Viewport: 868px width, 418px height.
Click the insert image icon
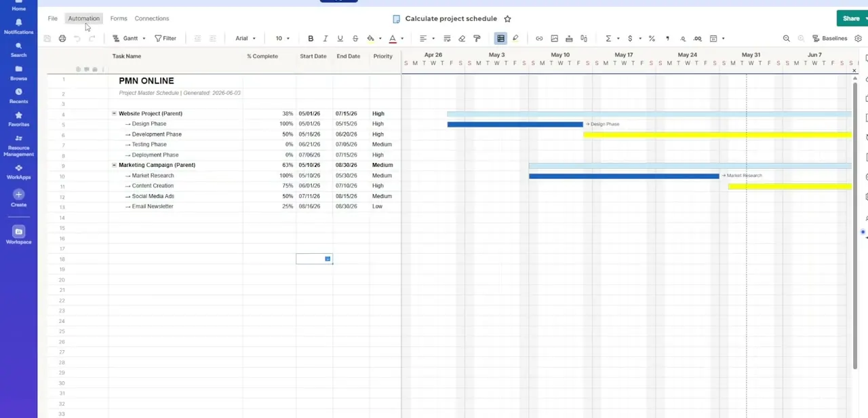pos(554,39)
